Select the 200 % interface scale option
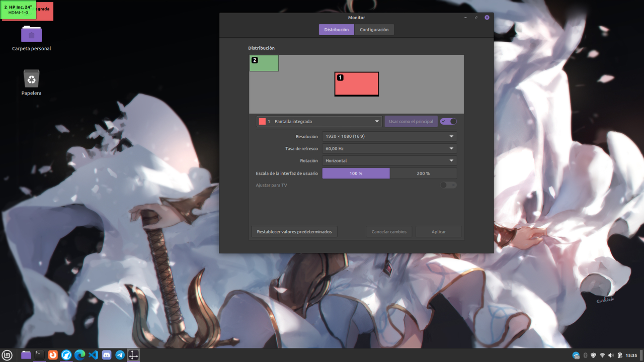 [x=423, y=173]
